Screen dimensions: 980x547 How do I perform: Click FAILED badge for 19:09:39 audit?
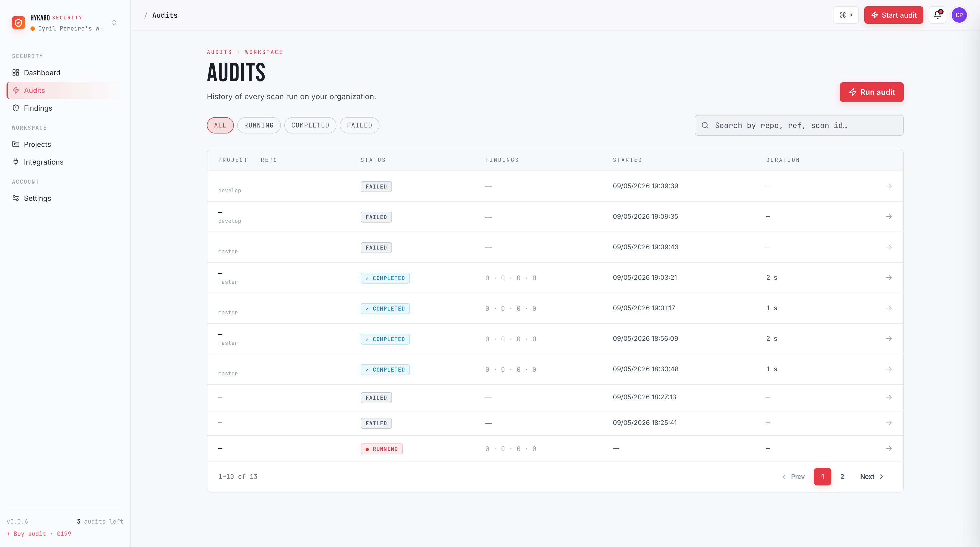pos(376,187)
